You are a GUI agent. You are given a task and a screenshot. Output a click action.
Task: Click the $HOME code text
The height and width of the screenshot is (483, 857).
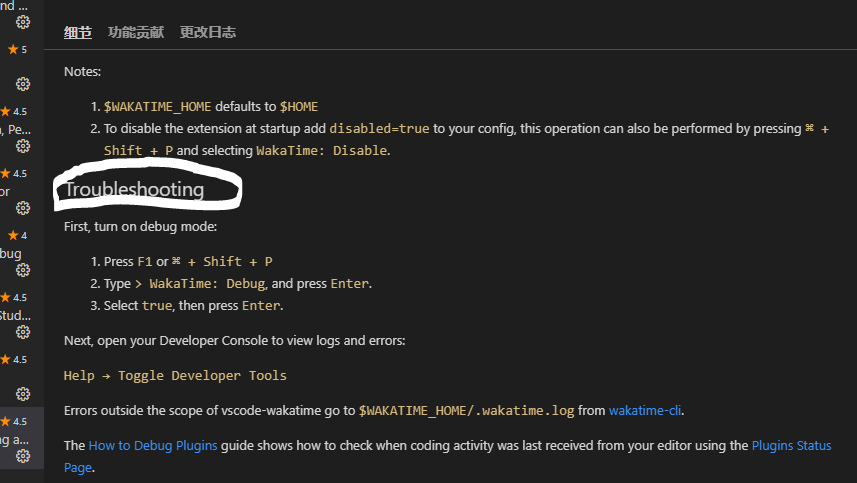coord(299,107)
